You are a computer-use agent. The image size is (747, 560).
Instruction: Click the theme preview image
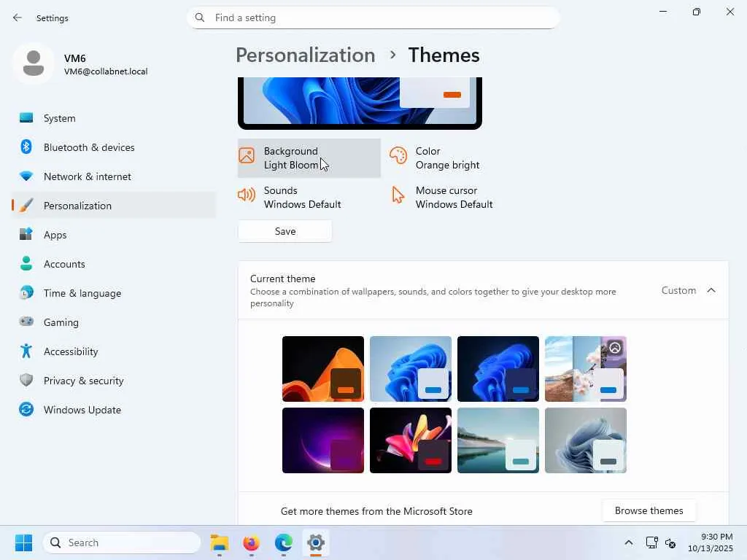tap(360, 103)
